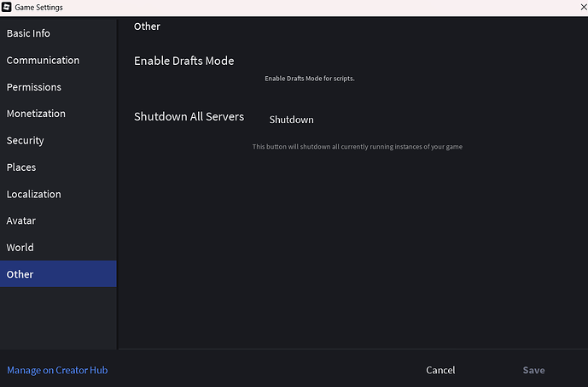This screenshot has height=387, width=588.
Task: Click the Save button
Action: (533, 370)
